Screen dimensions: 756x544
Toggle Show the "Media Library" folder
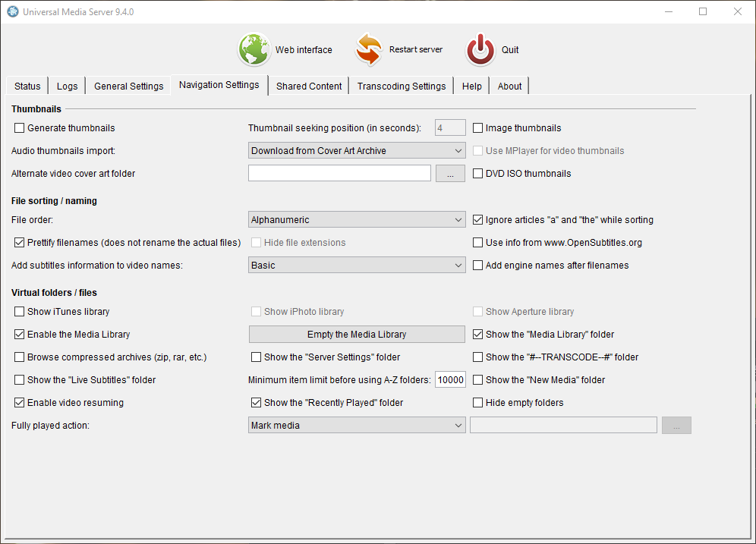coord(477,334)
